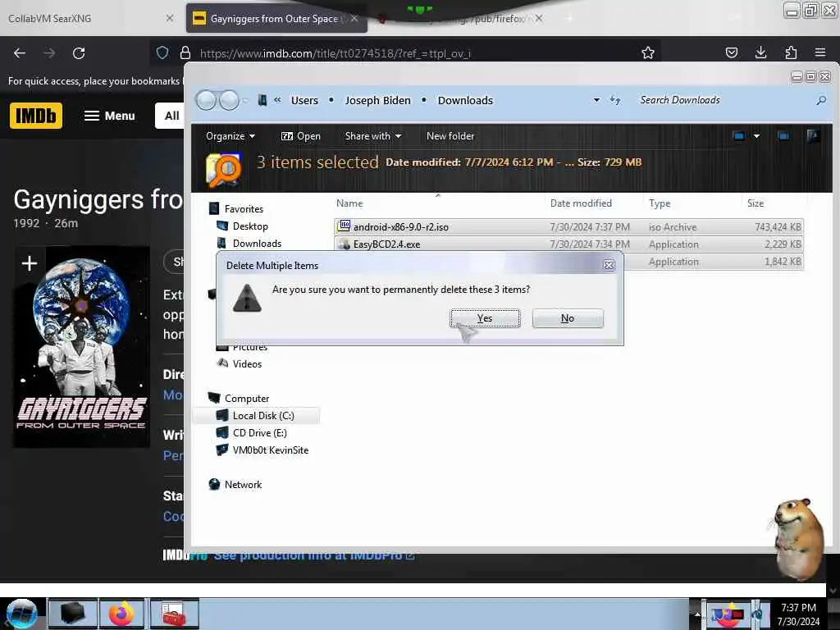840x630 pixels.
Task: Open Local Disk (C:)
Action: pyautogui.click(x=263, y=416)
